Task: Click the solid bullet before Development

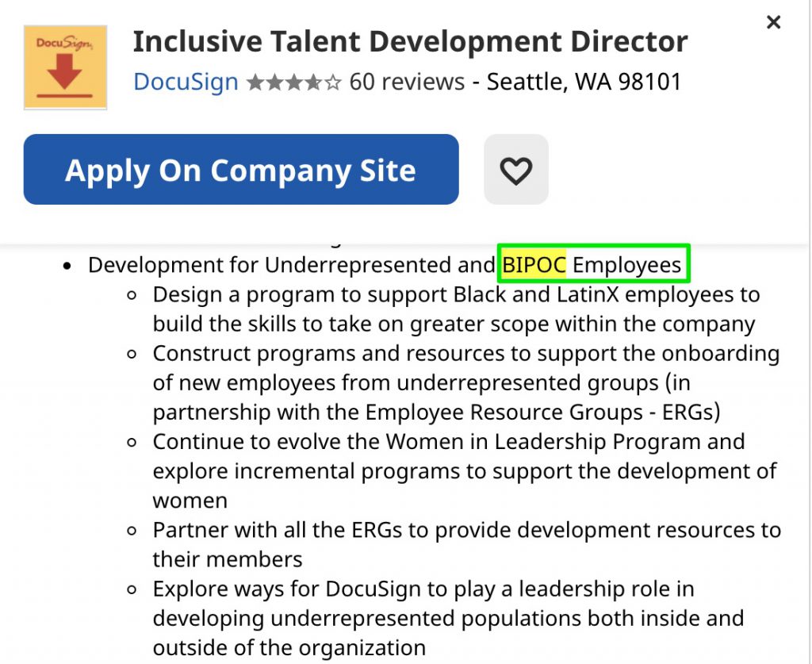Action: pyautogui.click(x=67, y=266)
